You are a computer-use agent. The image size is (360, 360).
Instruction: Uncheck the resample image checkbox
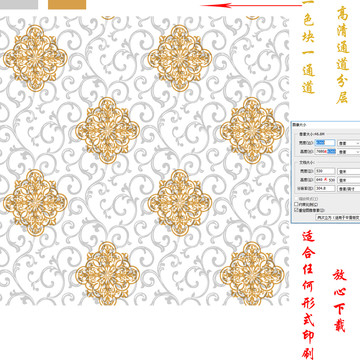pyautogui.click(x=296, y=210)
